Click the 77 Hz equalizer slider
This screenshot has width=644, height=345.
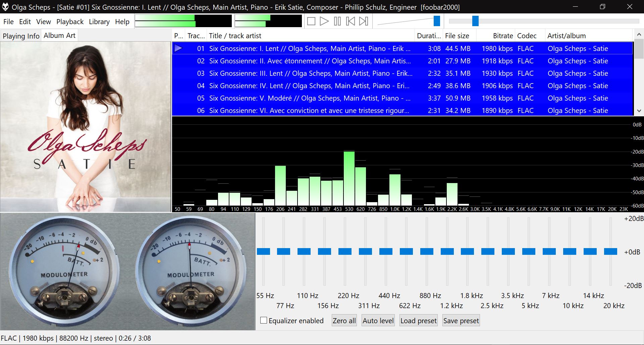[x=284, y=251]
